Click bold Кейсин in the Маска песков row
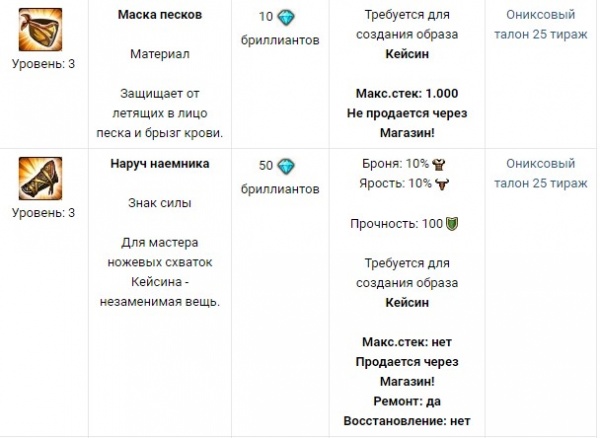600x438 pixels. click(404, 56)
